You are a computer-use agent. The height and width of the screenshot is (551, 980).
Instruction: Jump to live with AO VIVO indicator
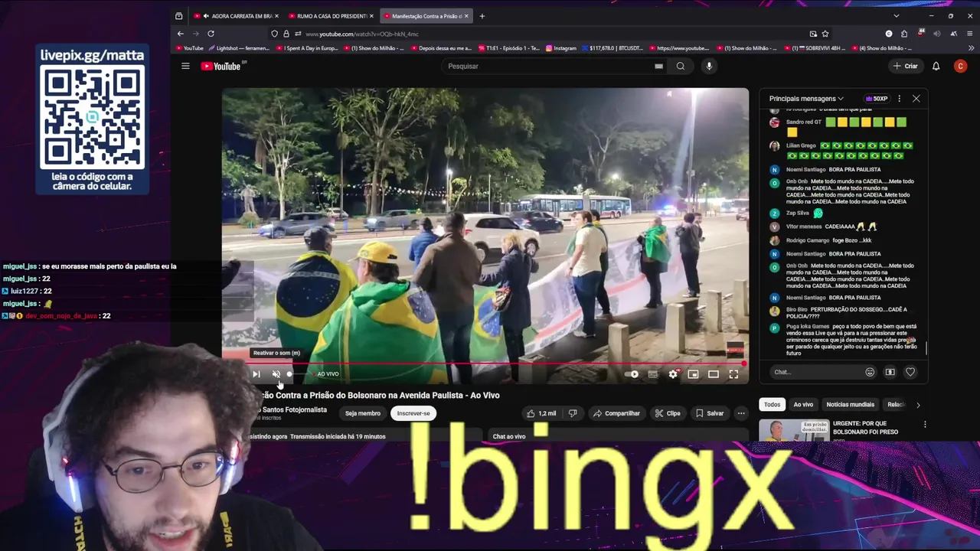(x=327, y=374)
